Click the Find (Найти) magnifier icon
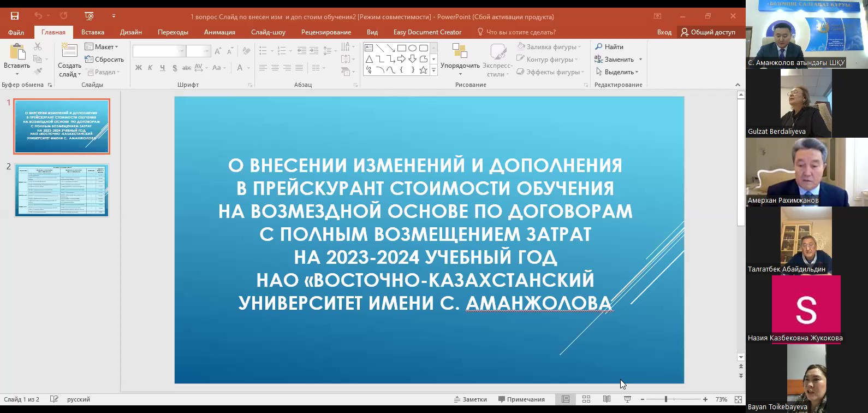The image size is (868, 413). 599,47
